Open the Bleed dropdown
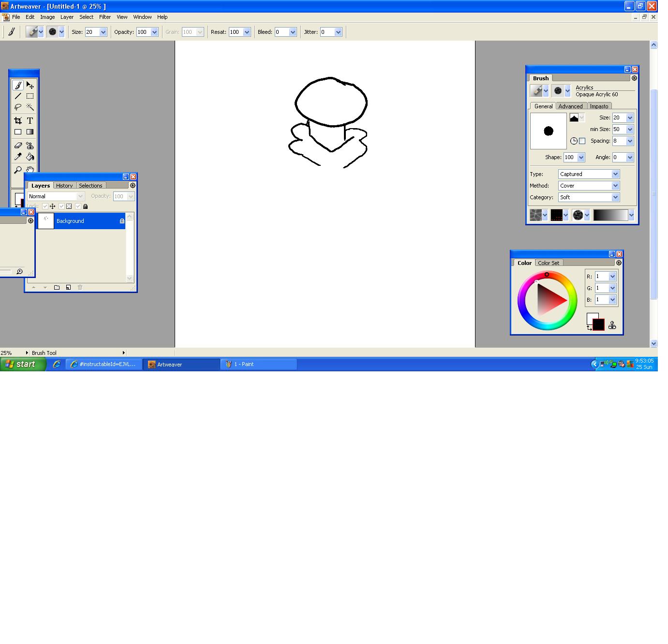 tap(293, 32)
